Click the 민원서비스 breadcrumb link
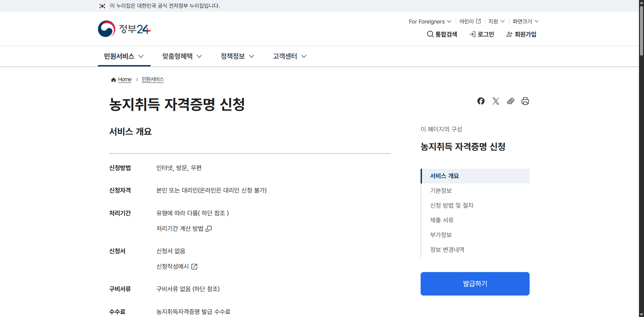 [x=152, y=80]
